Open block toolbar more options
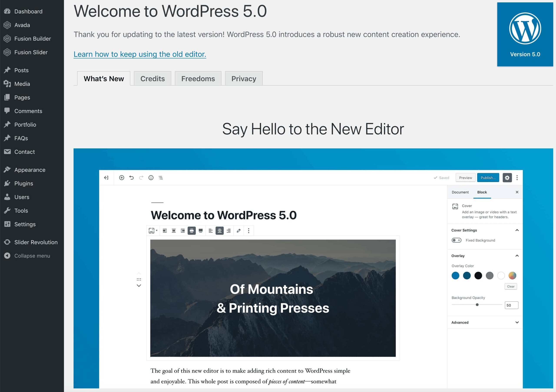This screenshot has width=556, height=392. tap(248, 231)
